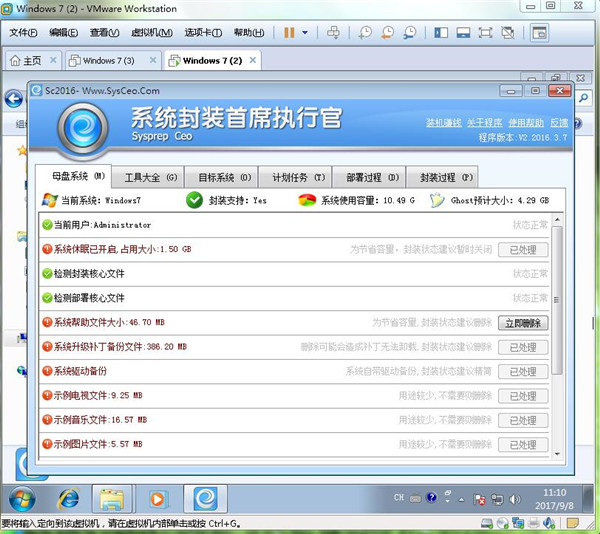Click 已处理 button on 示例音乐文件 row
This screenshot has height=534, width=600.
[x=523, y=420]
